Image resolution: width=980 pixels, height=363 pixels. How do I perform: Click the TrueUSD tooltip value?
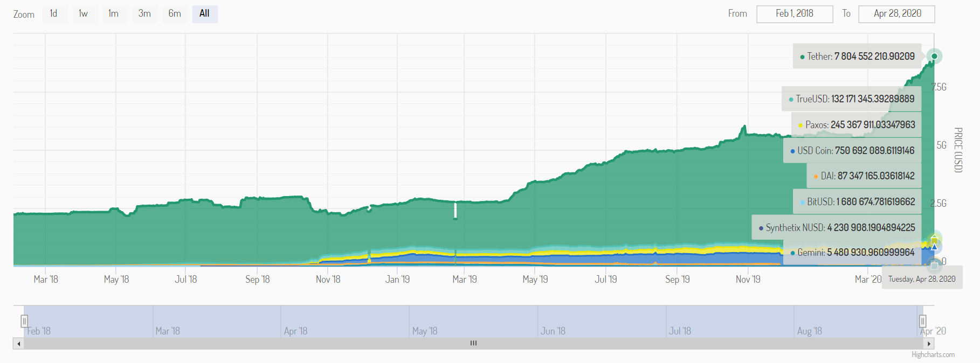(x=873, y=99)
